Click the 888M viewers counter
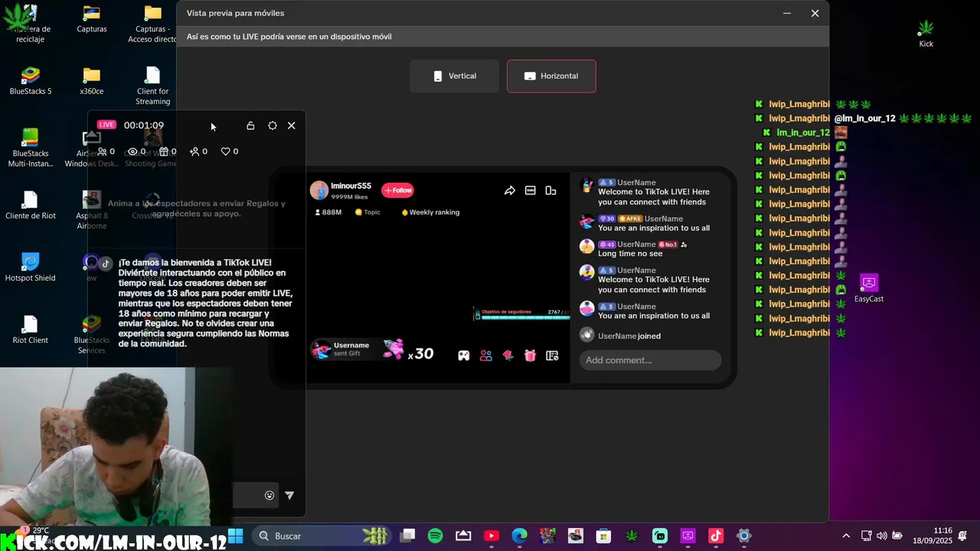Screen dimensions: 980x551 pyautogui.click(x=328, y=212)
